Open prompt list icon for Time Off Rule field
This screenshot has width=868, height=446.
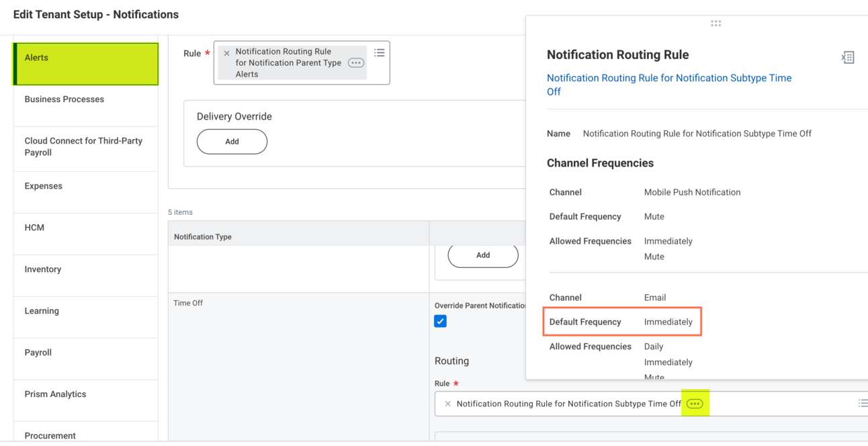coord(862,403)
